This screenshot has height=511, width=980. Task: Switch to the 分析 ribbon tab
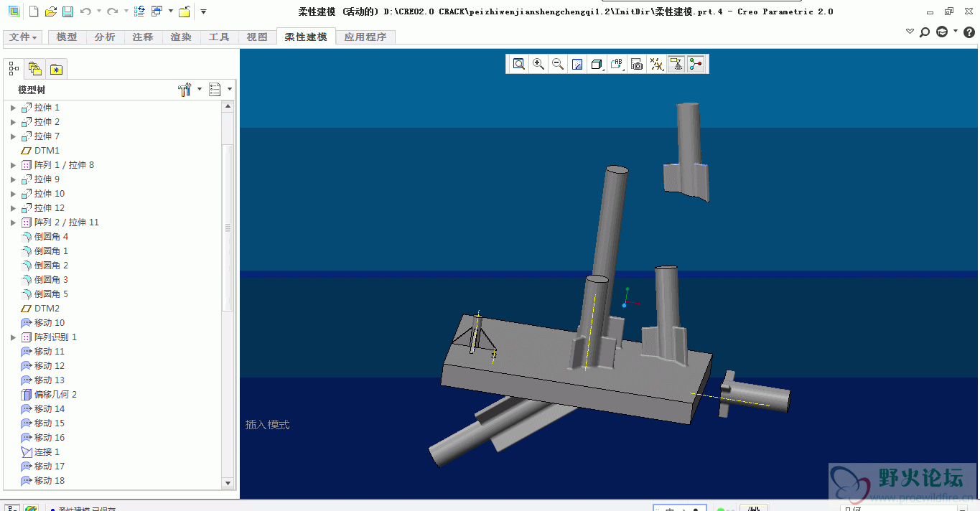pos(105,37)
